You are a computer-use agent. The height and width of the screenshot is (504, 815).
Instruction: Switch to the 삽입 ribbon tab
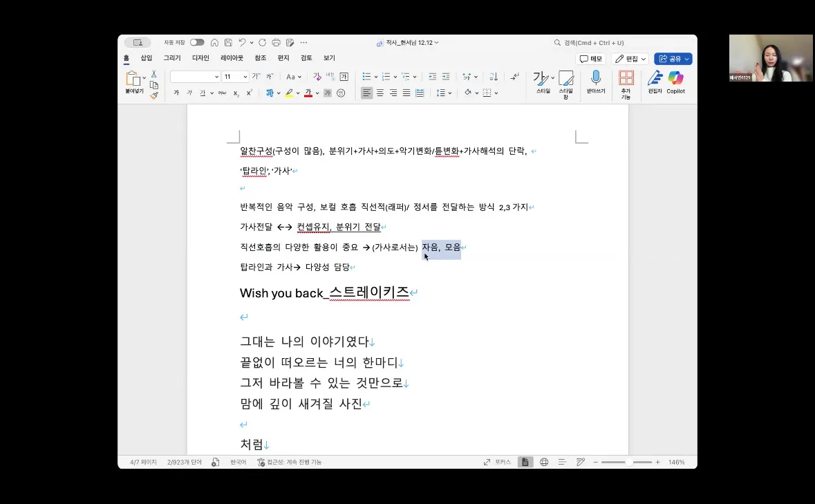tap(147, 58)
